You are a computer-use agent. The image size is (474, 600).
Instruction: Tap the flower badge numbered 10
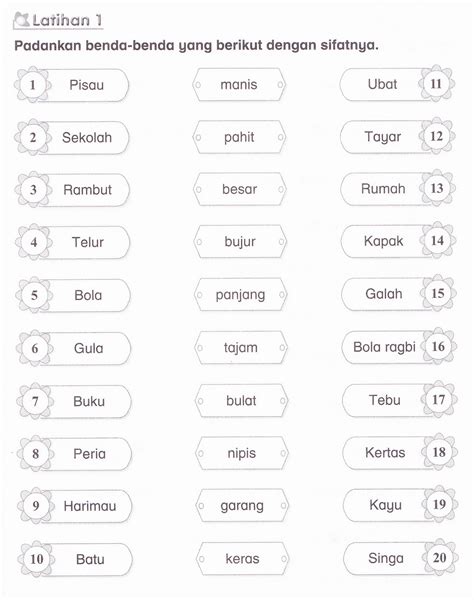[36, 559]
